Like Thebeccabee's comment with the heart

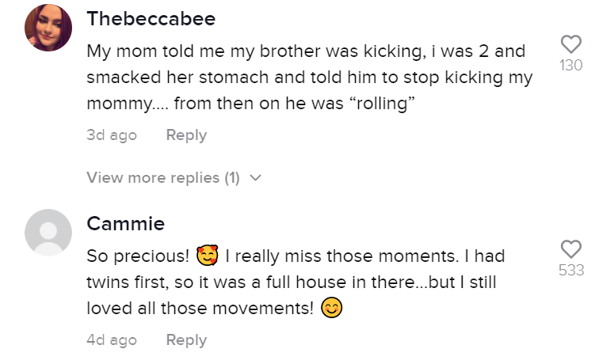pyautogui.click(x=570, y=44)
